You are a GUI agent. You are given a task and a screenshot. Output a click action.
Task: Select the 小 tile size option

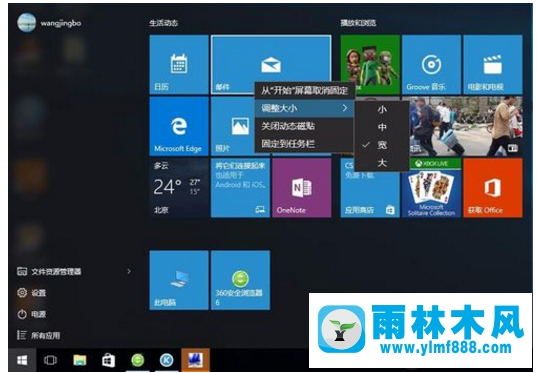click(382, 110)
